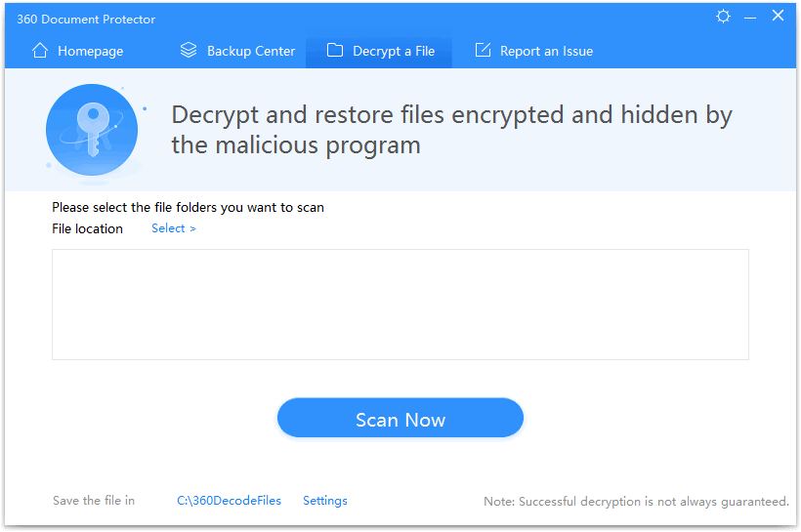
Task: Minimize the 360 Document Protector window
Action: pos(750,17)
